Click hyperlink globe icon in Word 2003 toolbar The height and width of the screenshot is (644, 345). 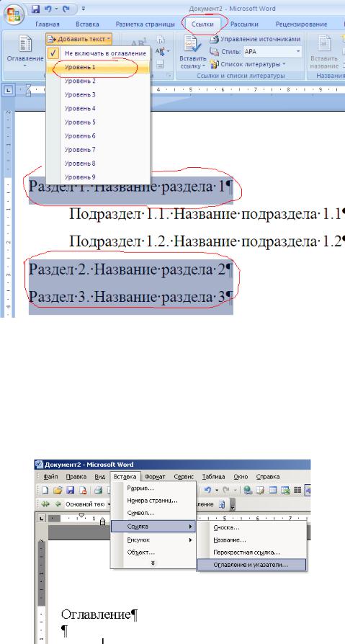coord(248,490)
